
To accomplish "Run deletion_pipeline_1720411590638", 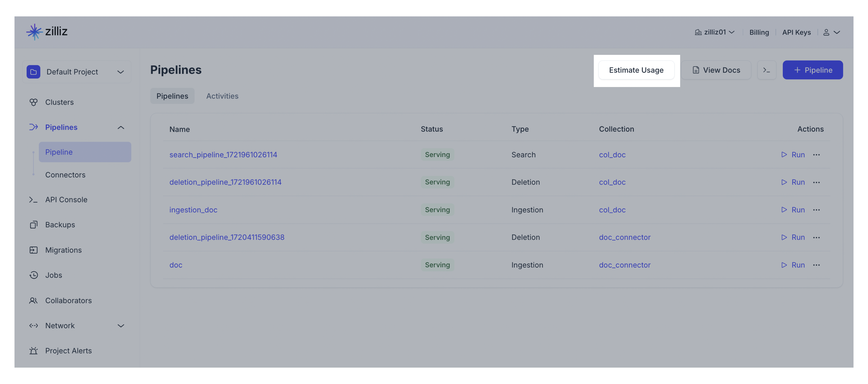I will coord(793,237).
